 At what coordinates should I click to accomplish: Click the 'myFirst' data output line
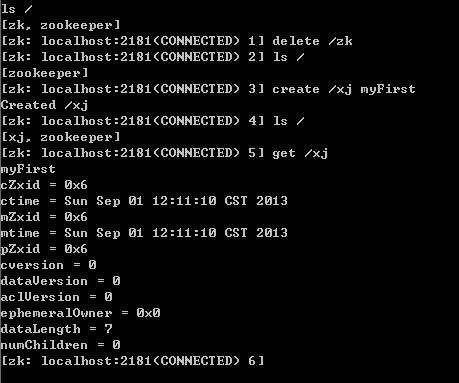click(x=28, y=169)
